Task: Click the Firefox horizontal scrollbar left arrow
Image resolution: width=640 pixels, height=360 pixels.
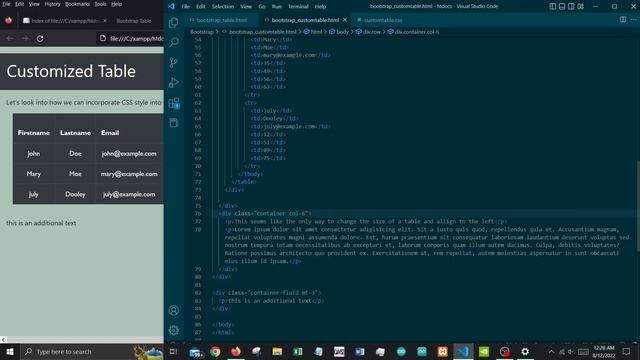Action: (3, 340)
